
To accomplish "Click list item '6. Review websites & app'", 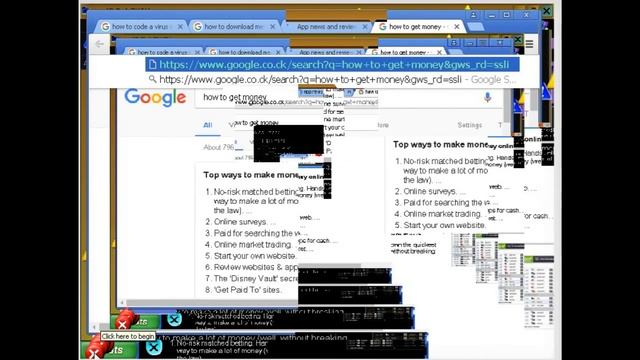I will coord(251,267).
